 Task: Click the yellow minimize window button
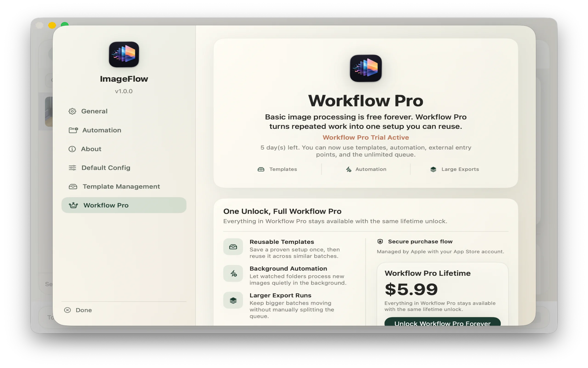click(52, 25)
